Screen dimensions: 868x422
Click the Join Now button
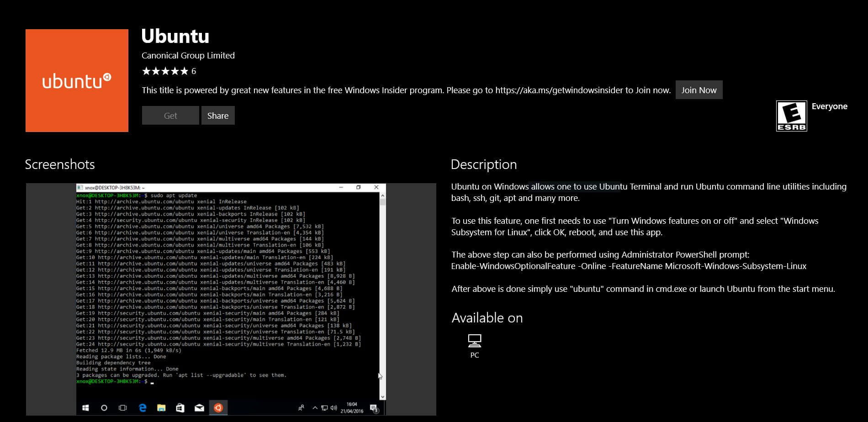click(x=699, y=90)
